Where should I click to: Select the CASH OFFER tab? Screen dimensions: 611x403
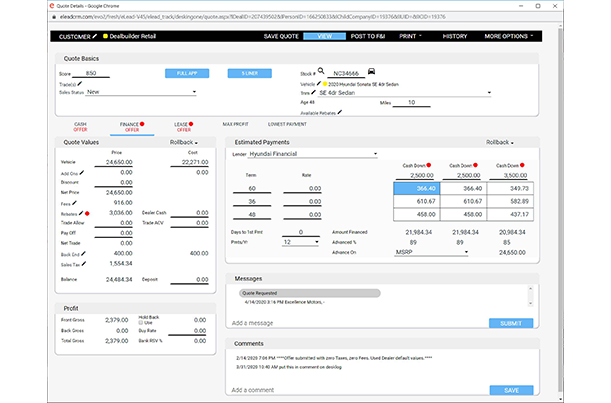(80, 127)
